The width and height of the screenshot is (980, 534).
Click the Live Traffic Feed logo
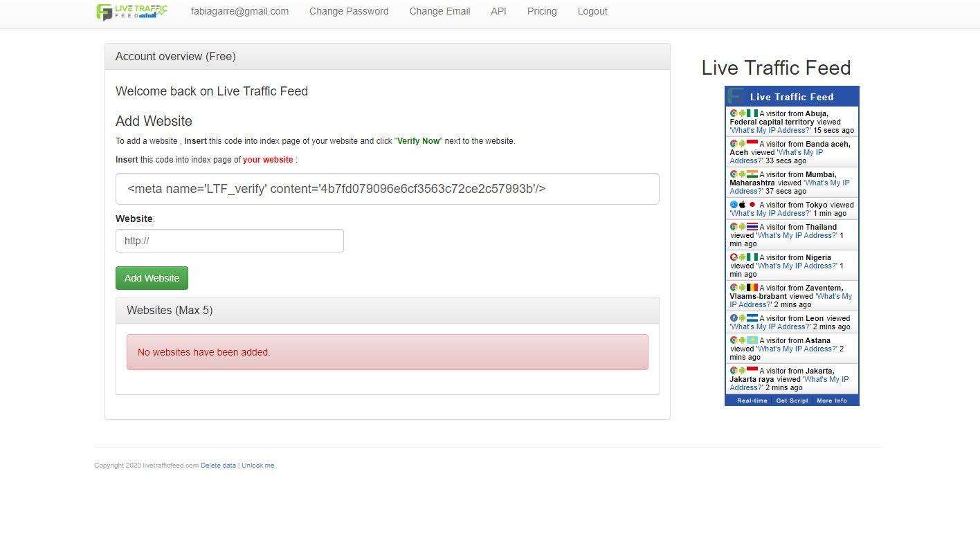point(131,12)
